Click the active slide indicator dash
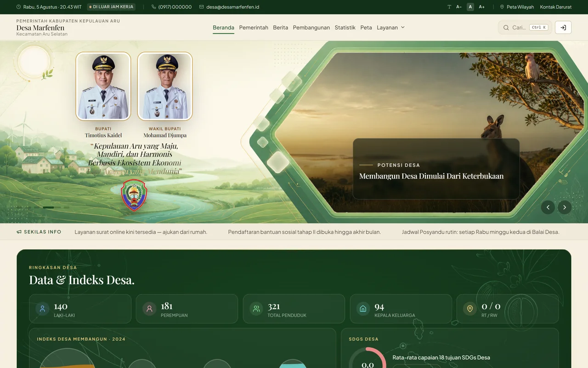Image resolution: width=588 pixels, height=368 pixels. (48, 207)
